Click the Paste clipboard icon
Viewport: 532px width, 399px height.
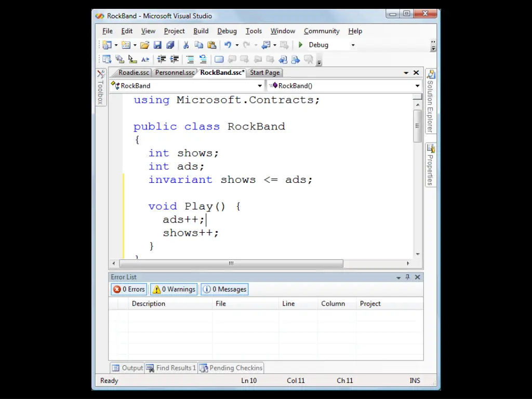point(212,45)
